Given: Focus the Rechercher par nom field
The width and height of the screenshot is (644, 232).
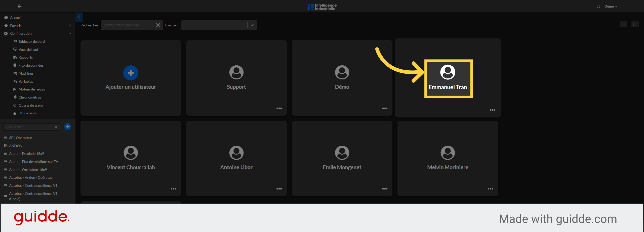Looking at the screenshot, I should [128, 25].
